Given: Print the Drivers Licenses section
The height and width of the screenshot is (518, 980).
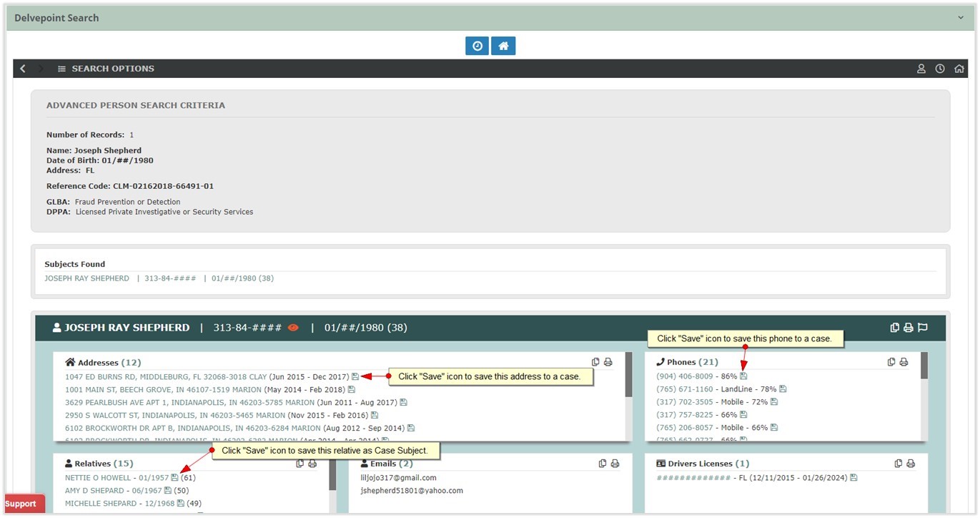Looking at the screenshot, I should 911,464.
